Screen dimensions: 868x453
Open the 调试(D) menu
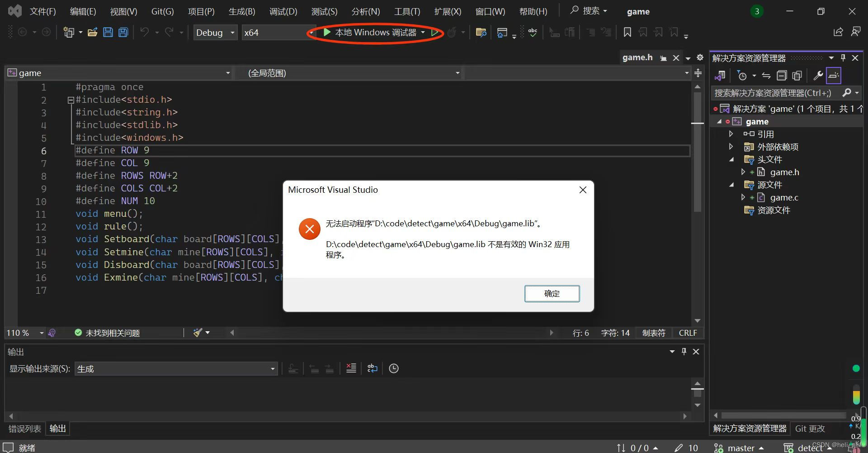283,11
